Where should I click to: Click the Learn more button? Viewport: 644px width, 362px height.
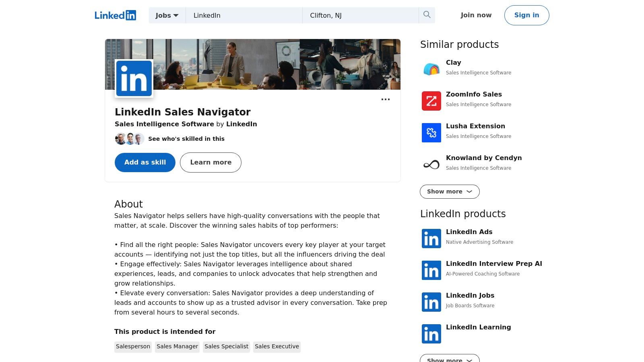pyautogui.click(x=211, y=162)
